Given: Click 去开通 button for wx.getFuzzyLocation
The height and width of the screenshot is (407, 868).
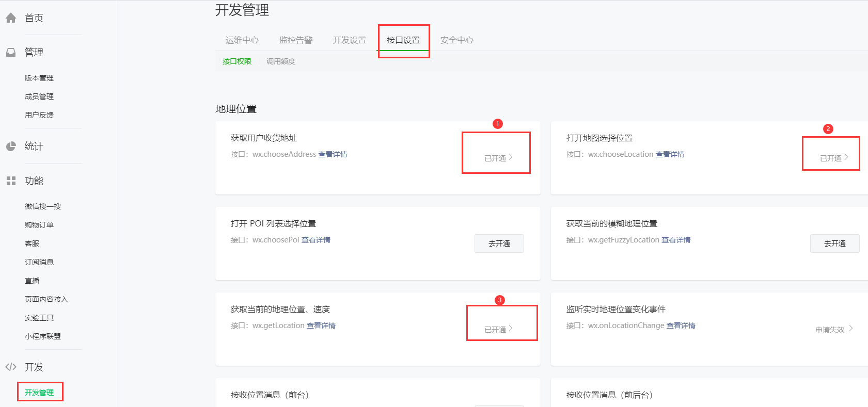Looking at the screenshot, I should 834,243.
